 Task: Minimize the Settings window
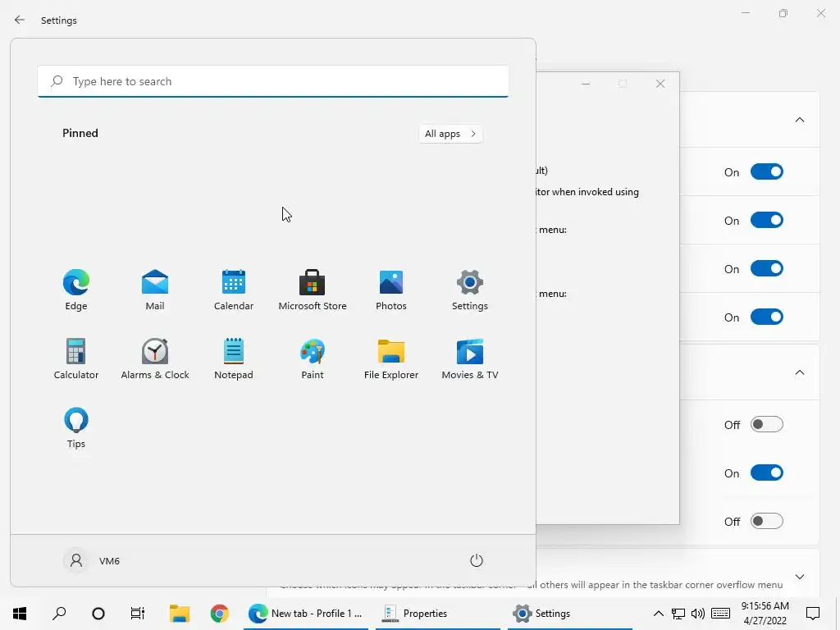[746, 13]
